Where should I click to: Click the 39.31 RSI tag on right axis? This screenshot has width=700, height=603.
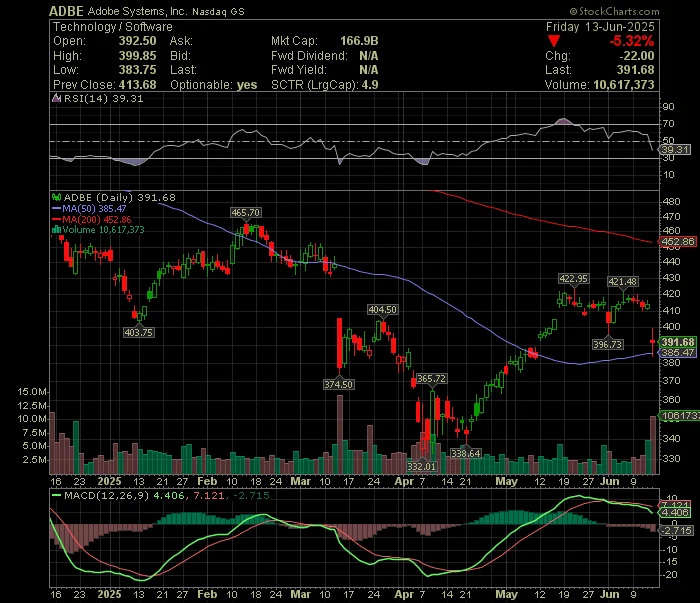(675, 150)
